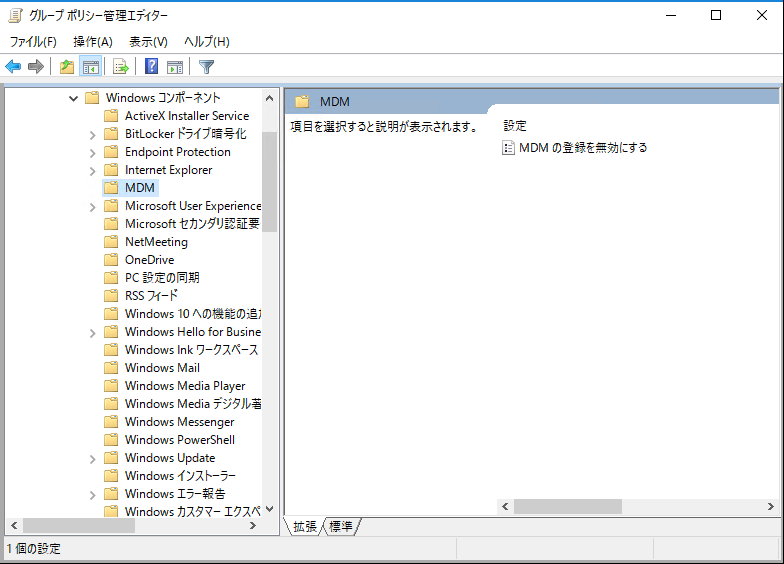Click settings list scroll right arrow
The width and height of the screenshot is (784, 564).
pyautogui.click(x=770, y=506)
